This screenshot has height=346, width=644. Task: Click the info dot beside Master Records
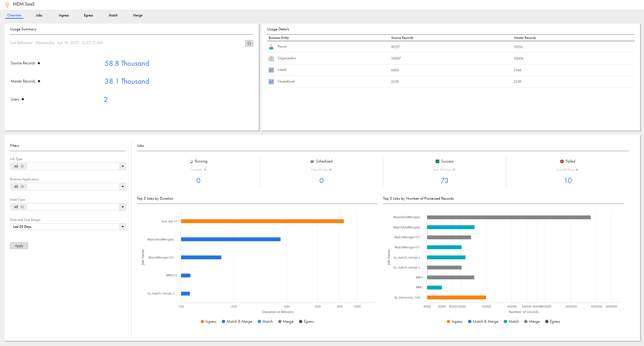[39, 81]
